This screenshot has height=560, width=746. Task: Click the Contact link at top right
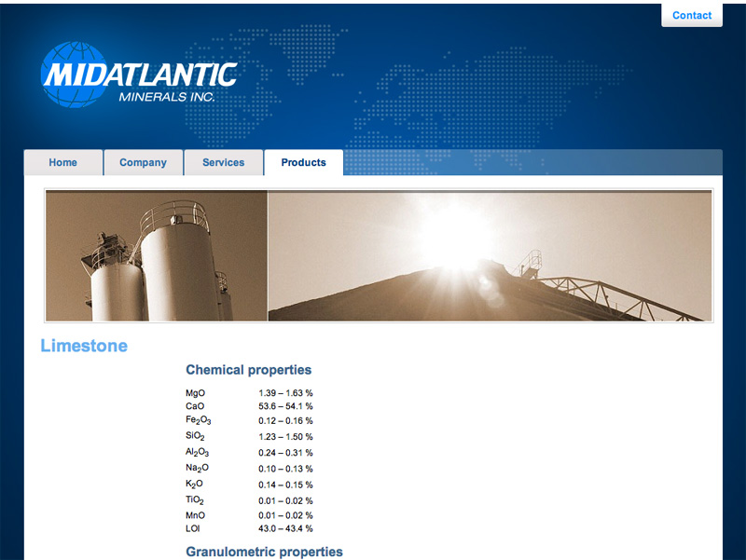pos(692,15)
